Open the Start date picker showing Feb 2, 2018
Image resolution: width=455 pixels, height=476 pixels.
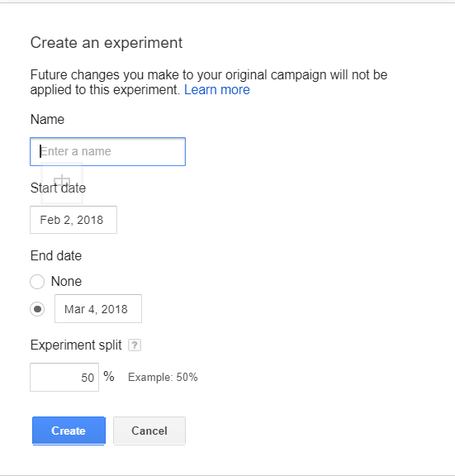pos(73,220)
